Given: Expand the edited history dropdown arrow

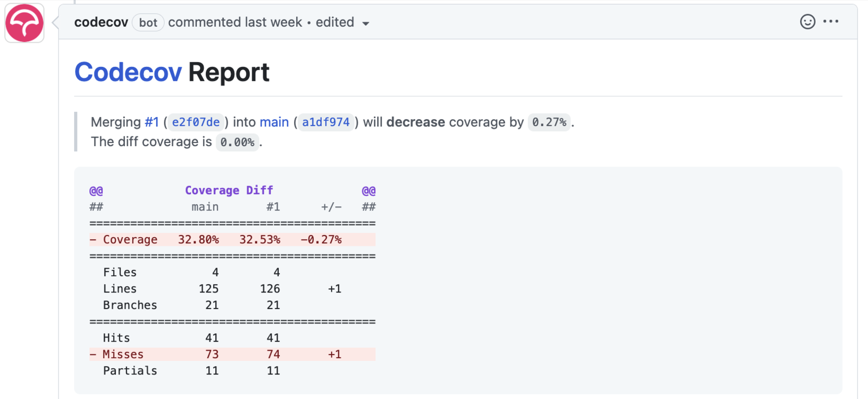Looking at the screenshot, I should click(366, 24).
